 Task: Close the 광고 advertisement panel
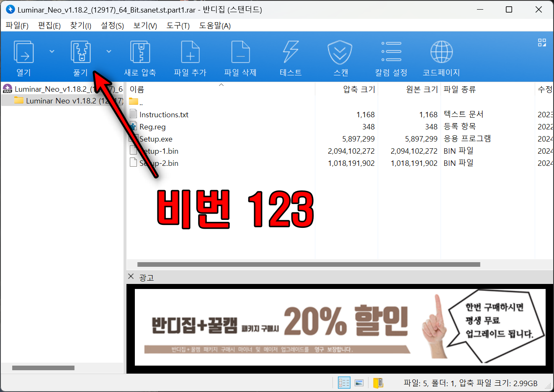[131, 276]
